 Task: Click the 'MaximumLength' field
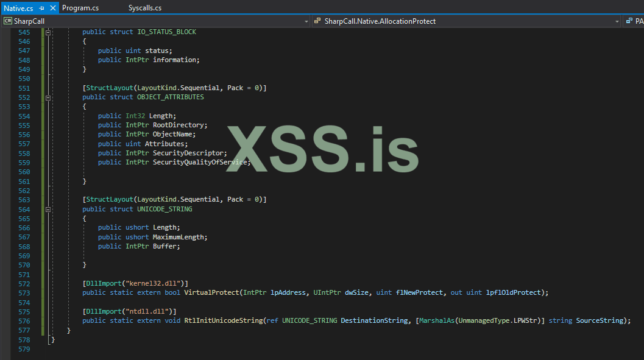pos(179,237)
